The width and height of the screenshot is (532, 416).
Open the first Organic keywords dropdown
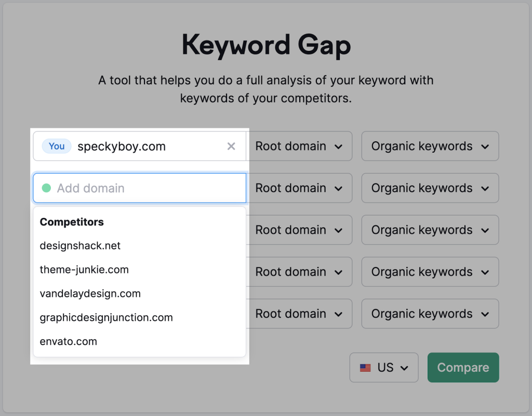[x=430, y=146]
